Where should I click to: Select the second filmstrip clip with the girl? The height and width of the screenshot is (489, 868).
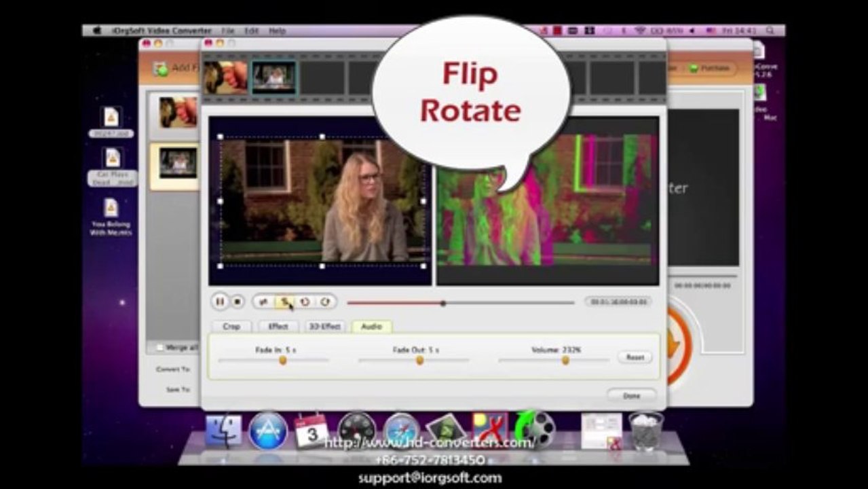(x=274, y=77)
